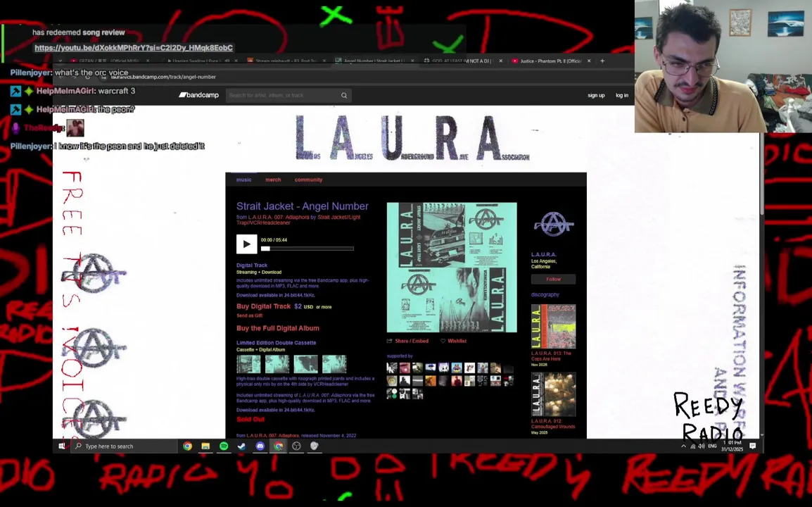Click Share / Embed

click(407, 341)
